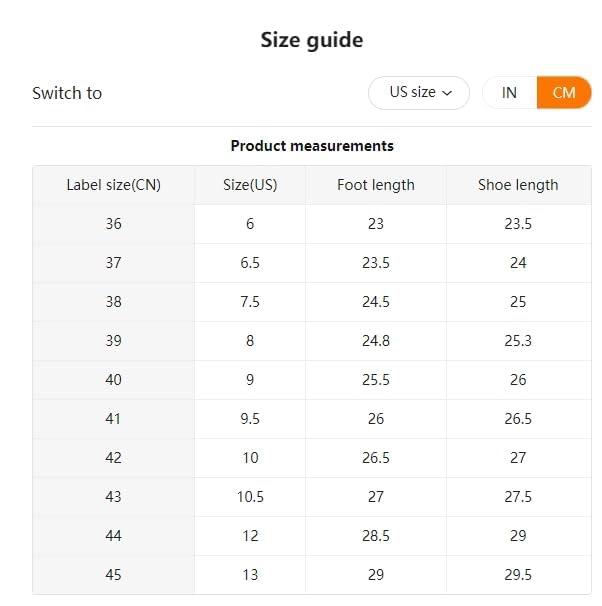Viewport: 602px width, 606px height.
Task: Click the chevron arrow beside US size
Action: (x=447, y=93)
